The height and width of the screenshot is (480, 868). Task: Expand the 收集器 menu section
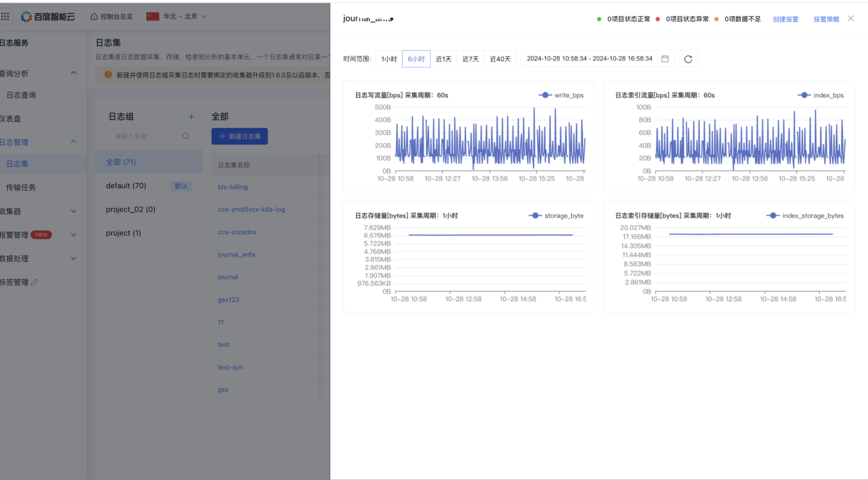(x=73, y=211)
